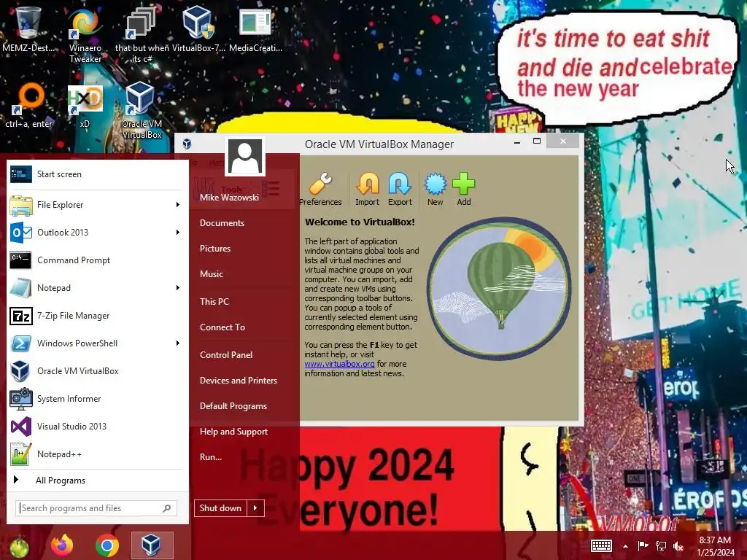Open the Shut down options arrow
This screenshot has width=747, height=560.
[x=255, y=508]
